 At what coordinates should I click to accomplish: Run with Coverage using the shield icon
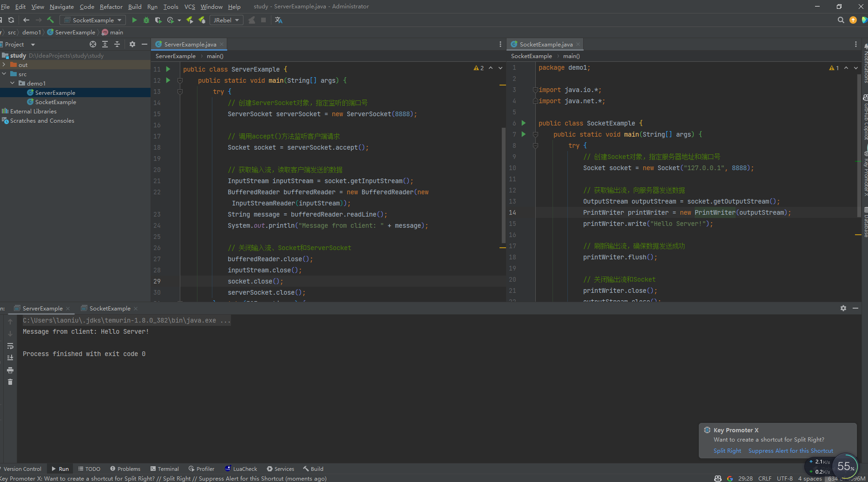pyautogui.click(x=158, y=20)
